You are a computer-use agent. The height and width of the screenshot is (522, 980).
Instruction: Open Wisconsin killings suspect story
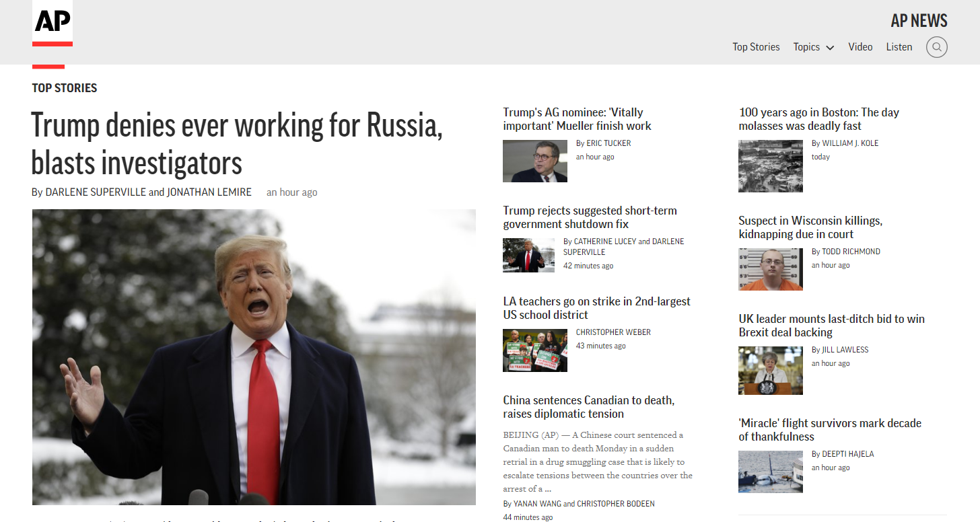(x=810, y=227)
